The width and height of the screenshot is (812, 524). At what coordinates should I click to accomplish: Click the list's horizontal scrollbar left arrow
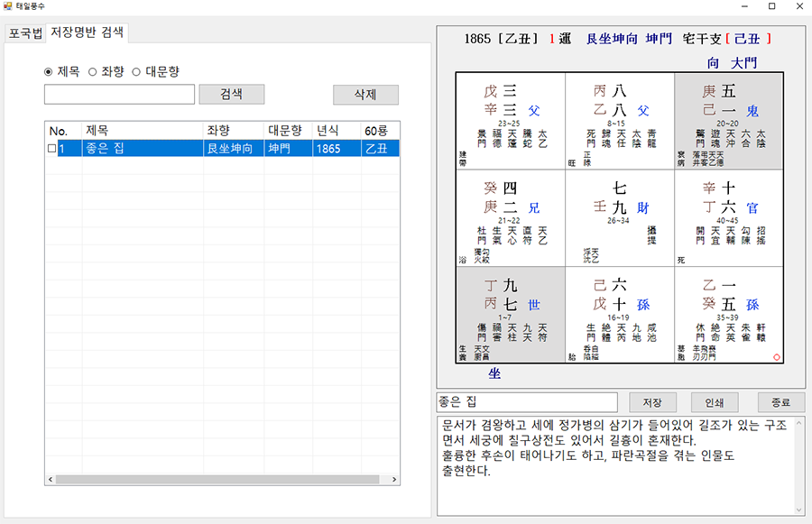(x=51, y=480)
